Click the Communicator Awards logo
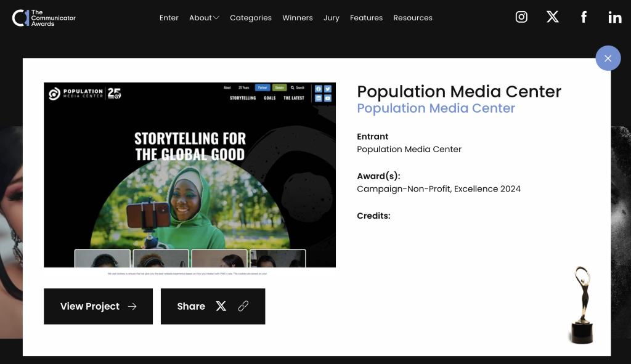Viewport: 631px width, 364px height. click(44, 18)
